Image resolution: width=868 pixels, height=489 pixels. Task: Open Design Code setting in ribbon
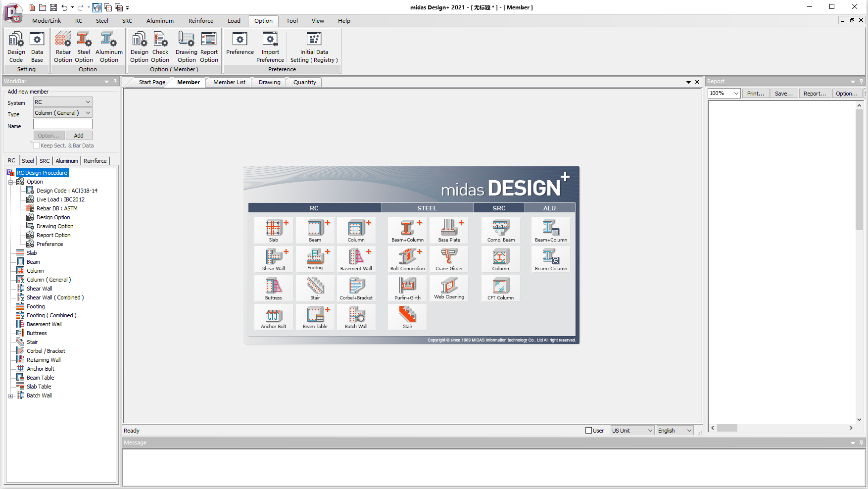click(x=16, y=47)
